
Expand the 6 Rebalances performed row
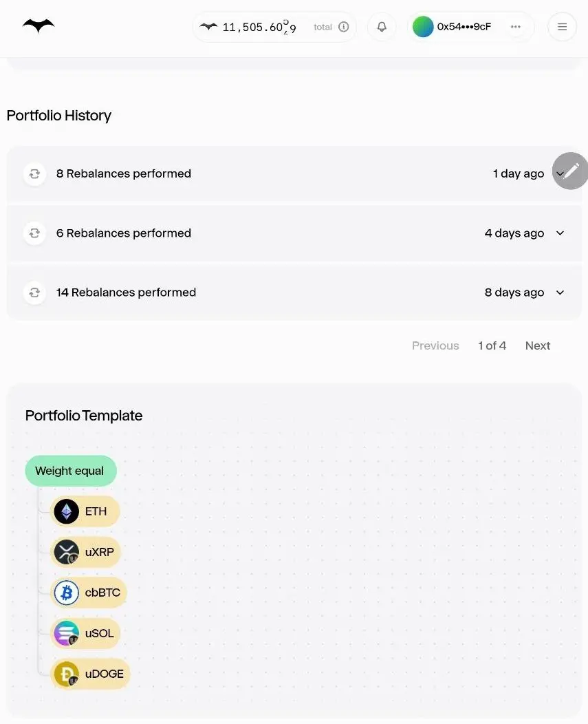(x=560, y=233)
